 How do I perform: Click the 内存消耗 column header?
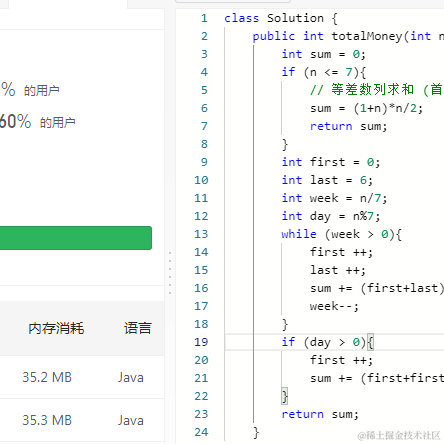click(x=56, y=328)
